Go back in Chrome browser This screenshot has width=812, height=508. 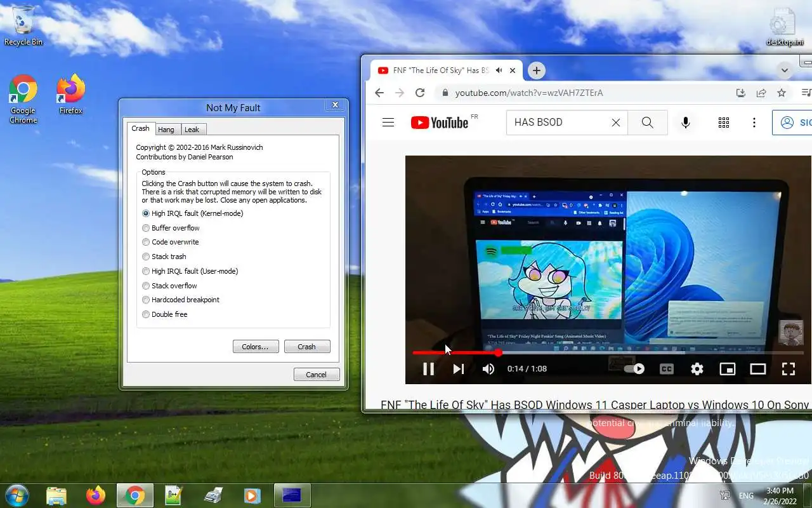[379, 93]
